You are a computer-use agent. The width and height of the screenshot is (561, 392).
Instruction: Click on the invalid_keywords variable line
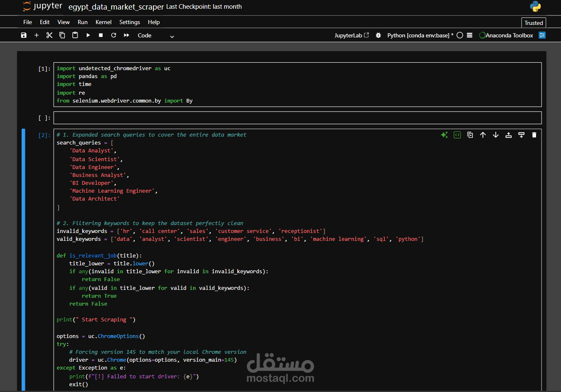click(191, 231)
